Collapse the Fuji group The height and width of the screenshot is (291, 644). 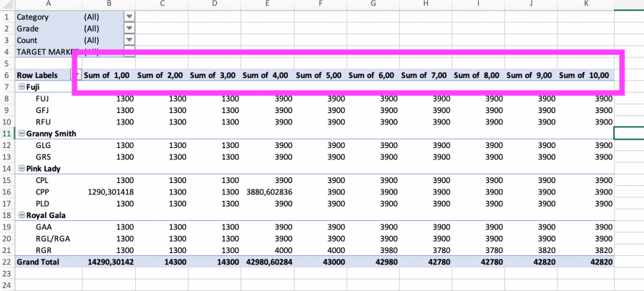point(21,87)
